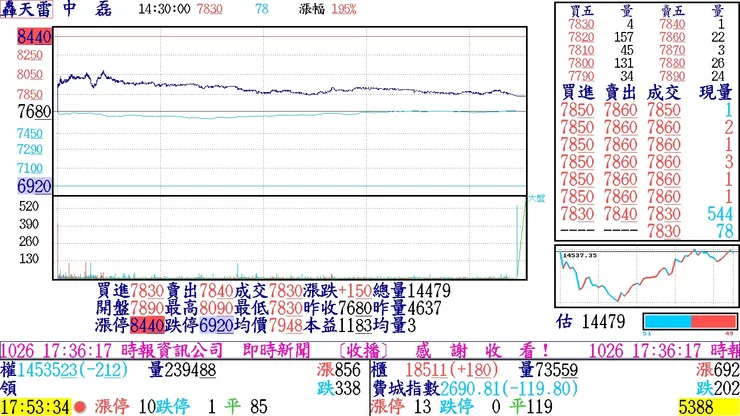Click the yellow 17:53:34 clock in status bar

(36, 407)
